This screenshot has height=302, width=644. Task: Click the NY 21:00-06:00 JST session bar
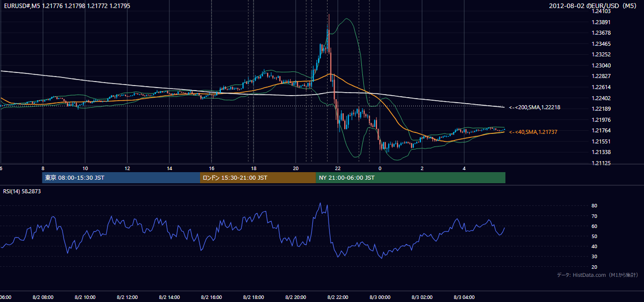coord(411,178)
